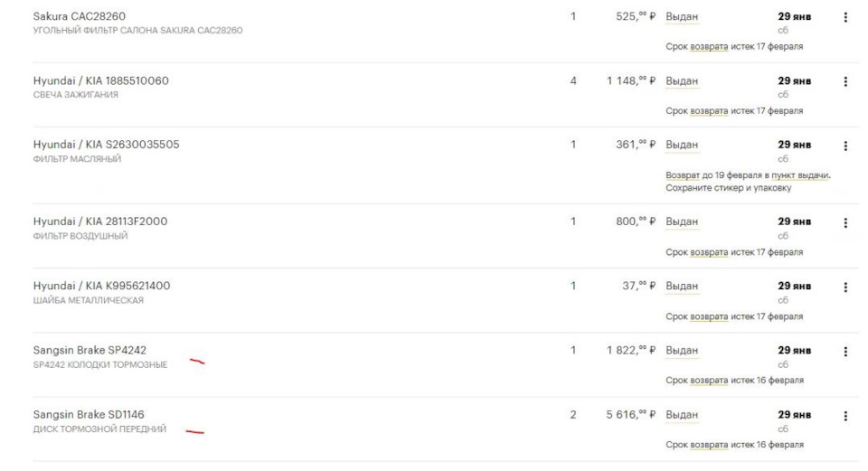
Task: Open Hyundai / KIA 1885510060 product title
Action: point(100,80)
